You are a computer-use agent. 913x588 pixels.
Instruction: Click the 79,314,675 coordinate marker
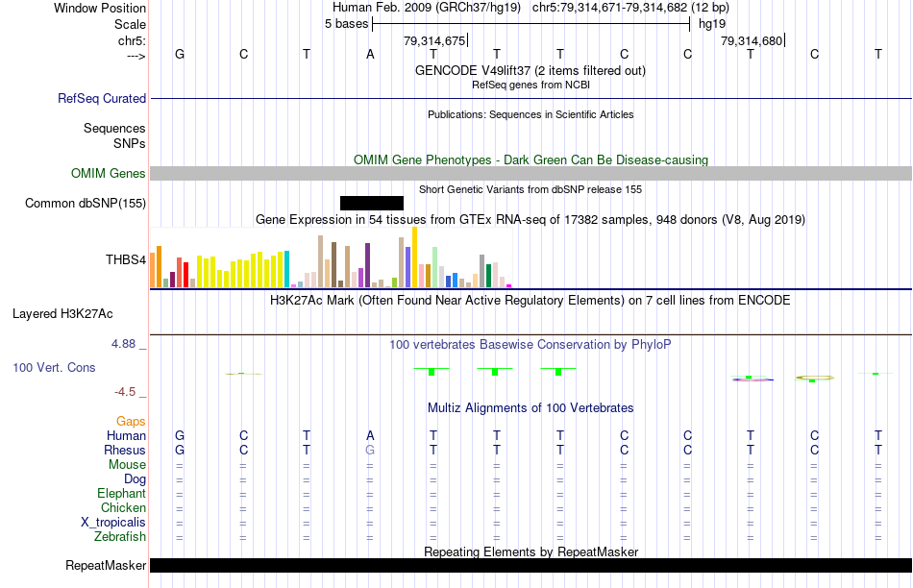[x=435, y=40]
